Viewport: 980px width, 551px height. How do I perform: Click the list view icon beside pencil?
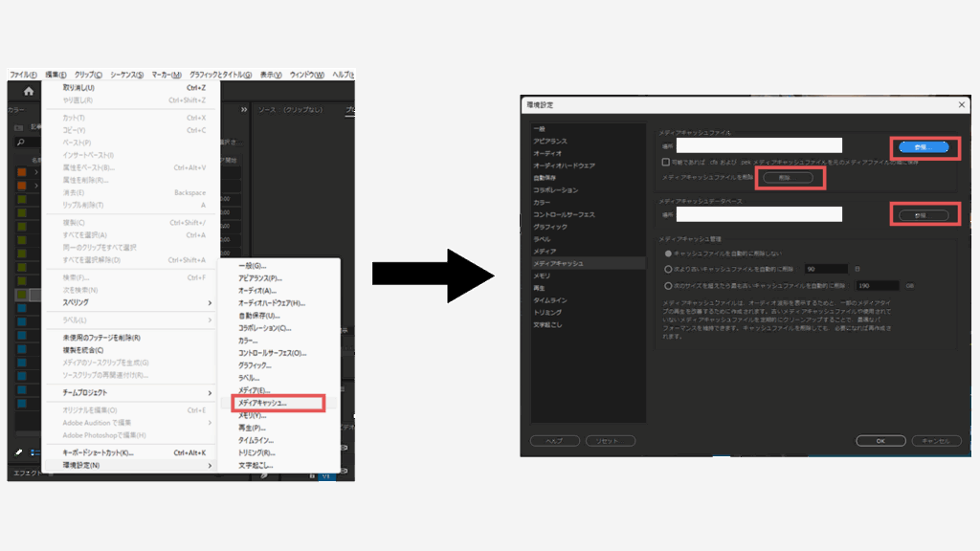click(x=34, y=452)
